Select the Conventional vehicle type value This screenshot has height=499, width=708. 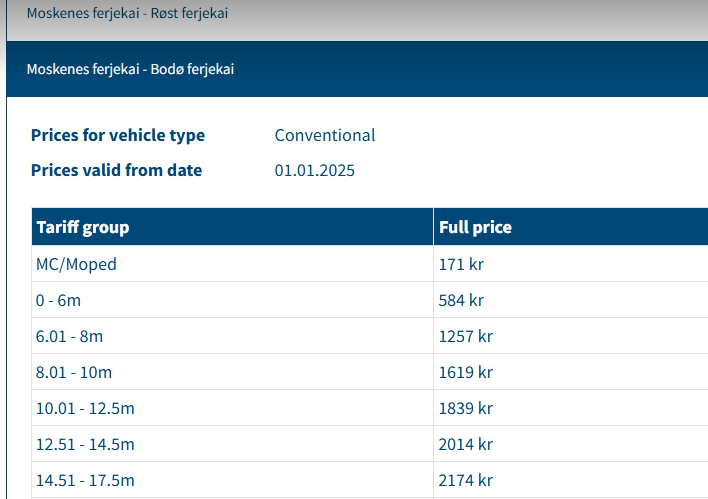point(325,135)
